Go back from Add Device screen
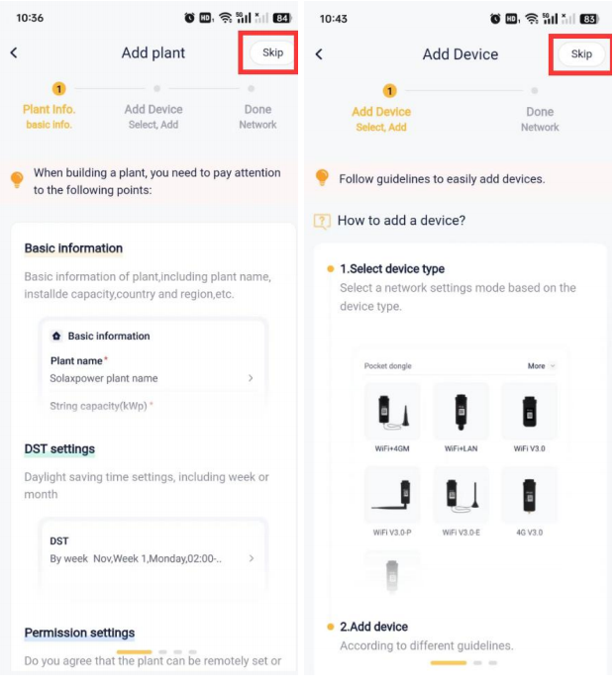 tap(319, 54)
